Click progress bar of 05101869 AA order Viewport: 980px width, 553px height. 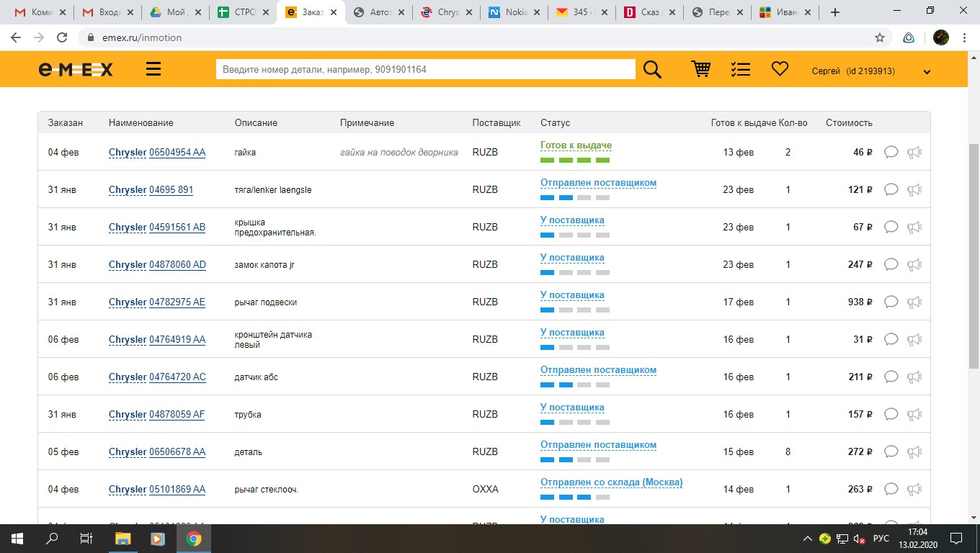(575, 497)
